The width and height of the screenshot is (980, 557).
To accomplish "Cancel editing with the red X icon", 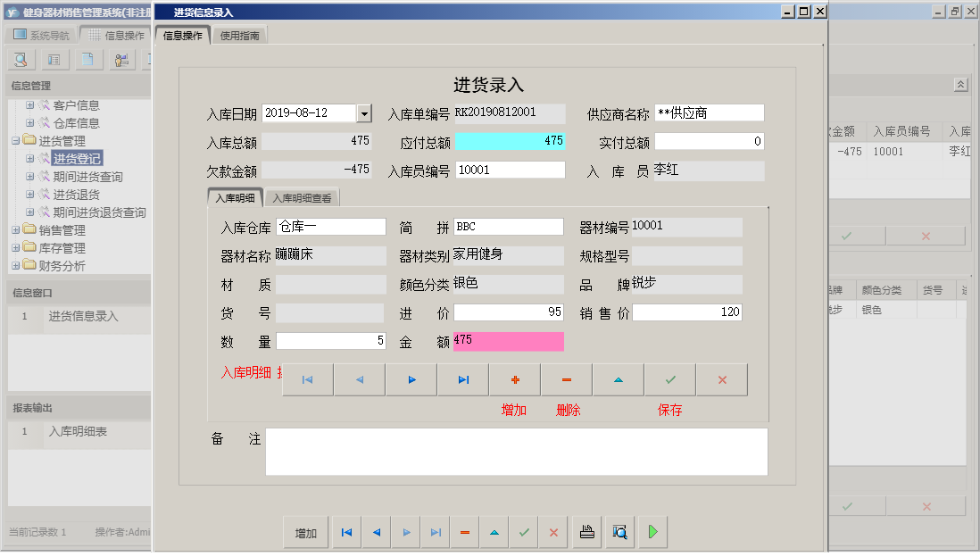I will coord(722,378).
